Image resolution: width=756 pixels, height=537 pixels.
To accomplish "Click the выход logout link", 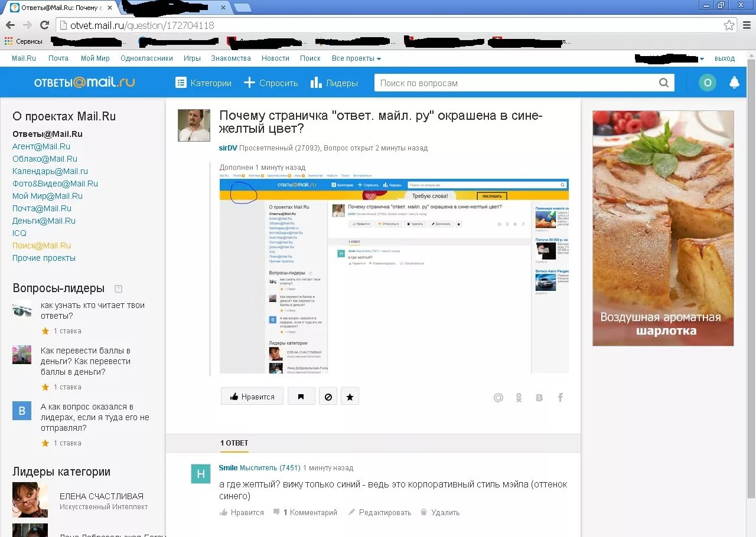I will click(x=725, y=58).
